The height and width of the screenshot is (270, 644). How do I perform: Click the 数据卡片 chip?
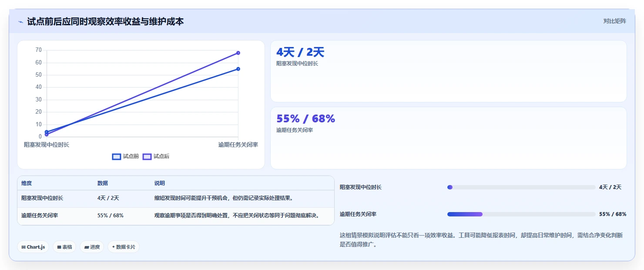(124, 247)
